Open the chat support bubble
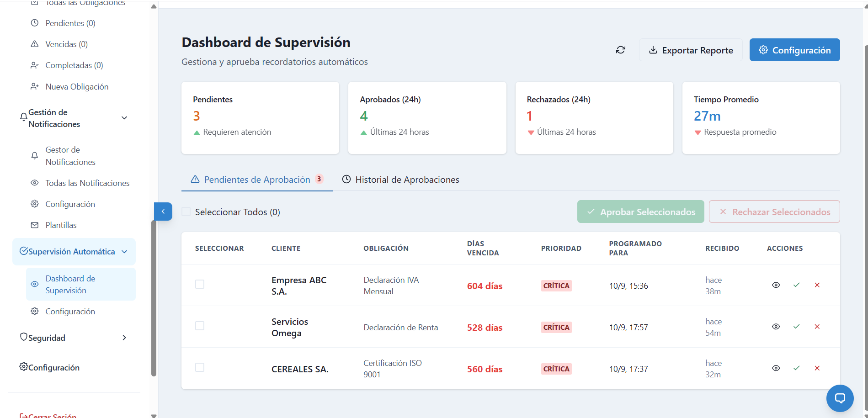Image resolution: width=868 pixels, height=418 pixels. pos(840,398)
